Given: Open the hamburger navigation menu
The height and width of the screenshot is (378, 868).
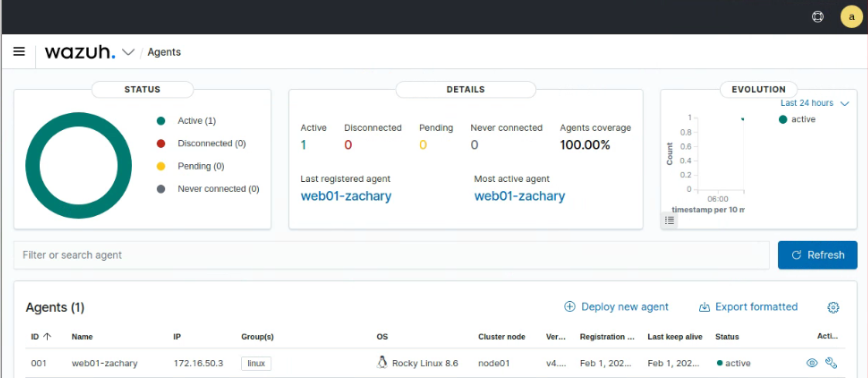Looking at the screenshot, I should (19, 52).
